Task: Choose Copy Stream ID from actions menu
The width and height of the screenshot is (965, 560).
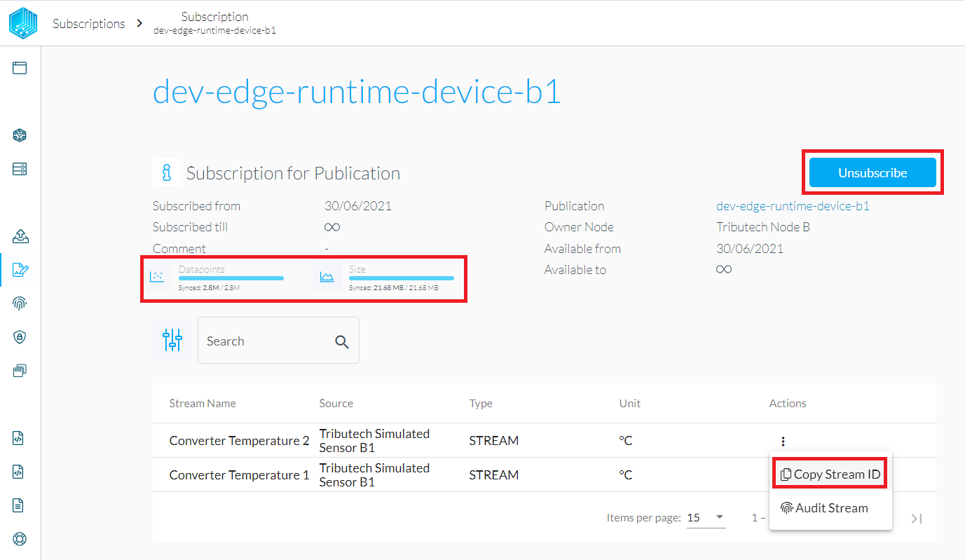Action: [830, 474]
